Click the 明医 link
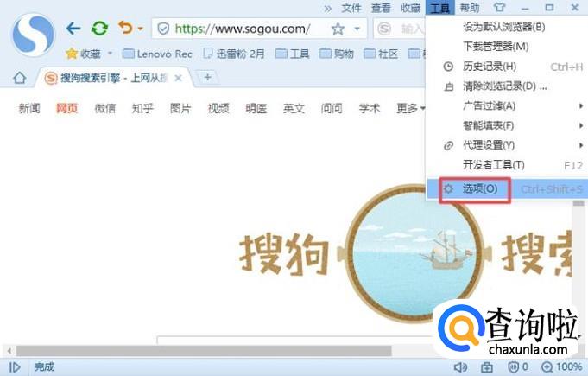The width and height of the screenshot is (588, 376). [x=256, y=108]
